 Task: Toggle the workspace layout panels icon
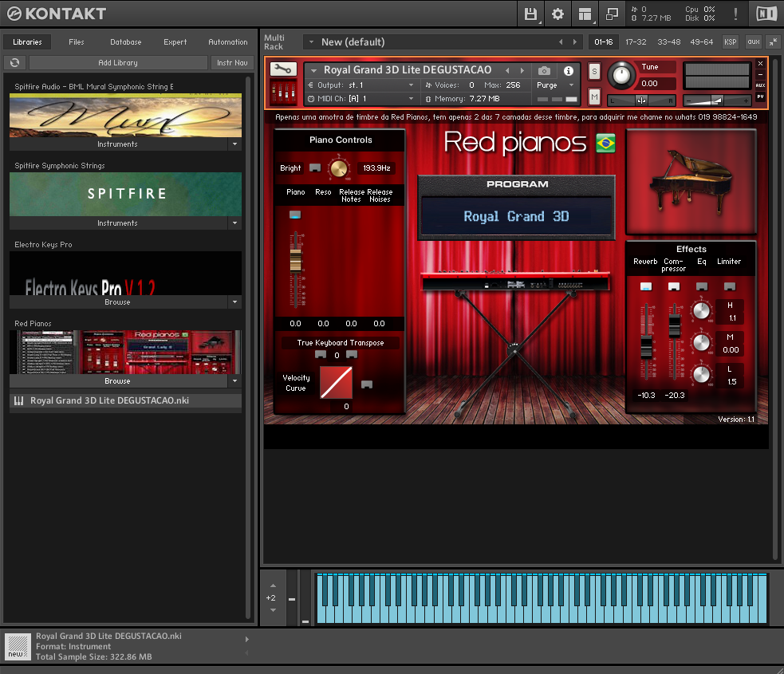[x=585, y=14]
